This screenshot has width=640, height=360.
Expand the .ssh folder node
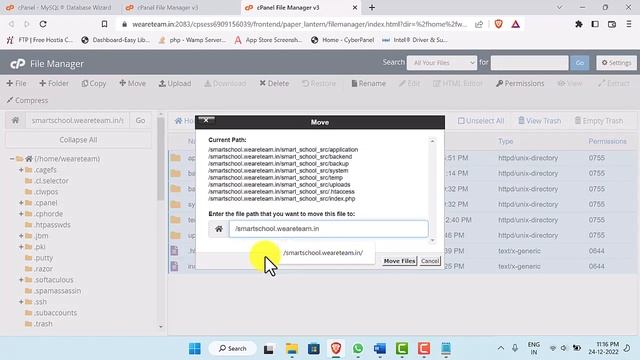[x=21, y=302]
